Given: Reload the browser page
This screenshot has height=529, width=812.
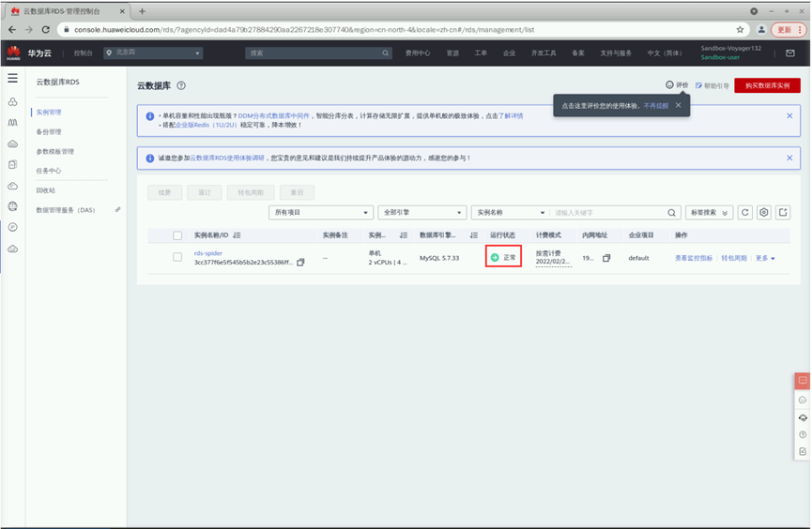Looking at the screenshot, I should pos(46,30).
